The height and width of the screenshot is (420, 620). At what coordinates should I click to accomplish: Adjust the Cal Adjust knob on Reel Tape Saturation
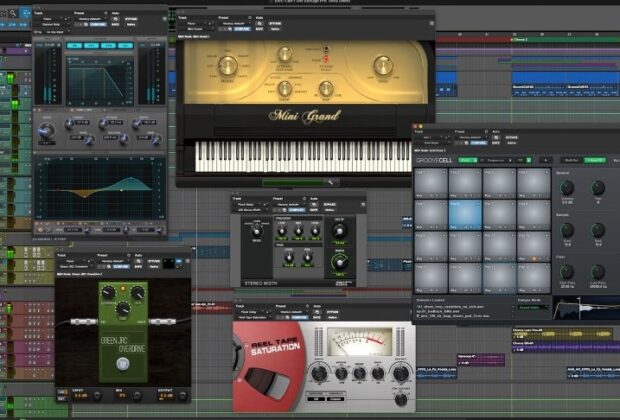(401, 400)
